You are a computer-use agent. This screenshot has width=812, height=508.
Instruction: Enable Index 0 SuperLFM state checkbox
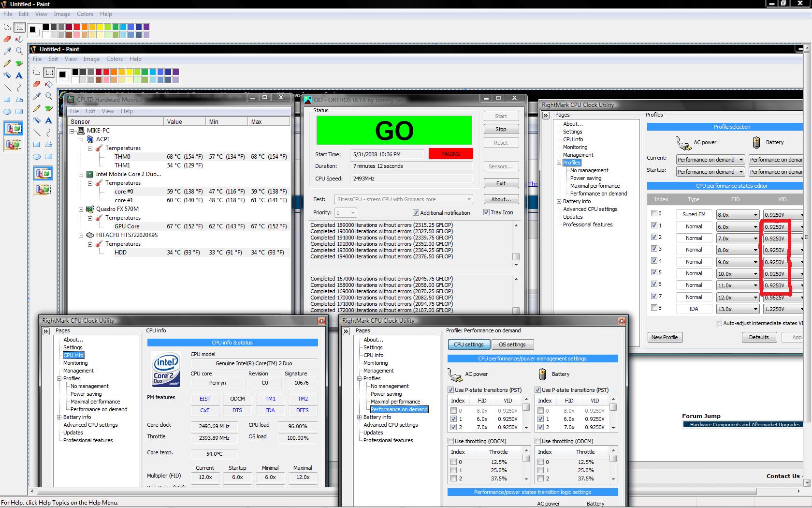[654, 213]
